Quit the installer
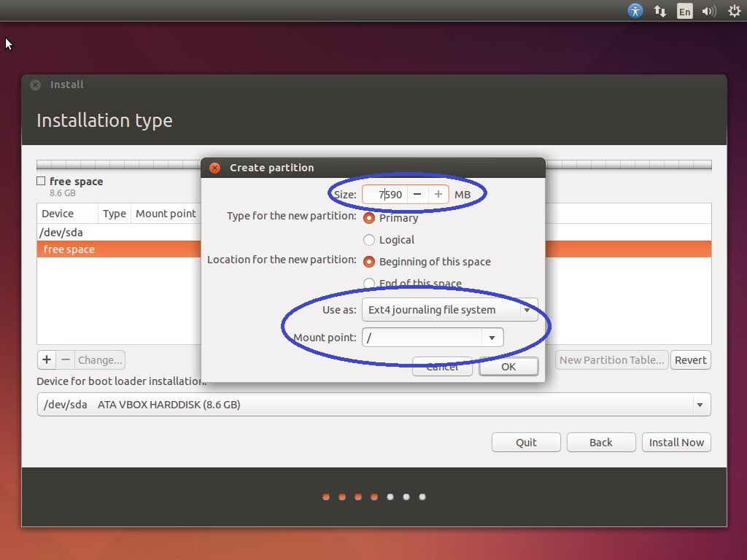 [526, 442]
